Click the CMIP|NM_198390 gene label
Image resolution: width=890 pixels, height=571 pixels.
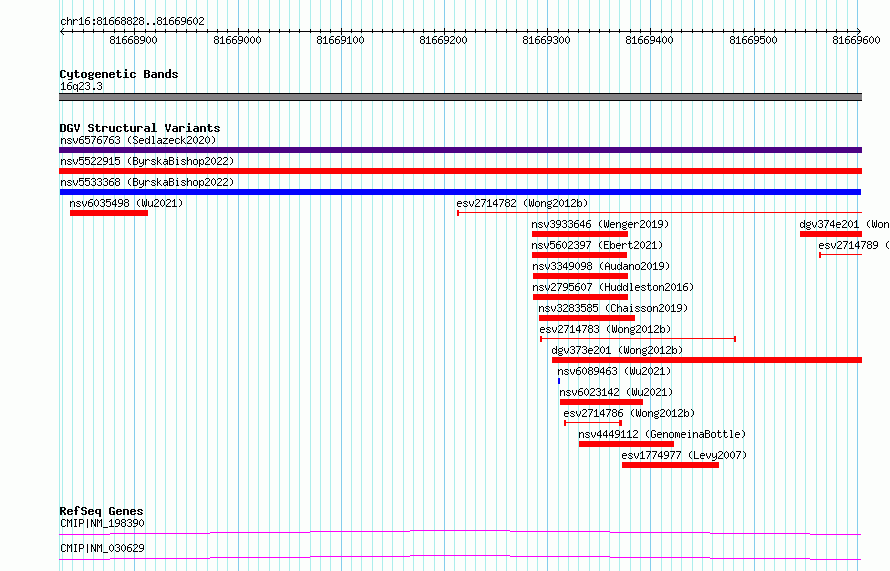pyautogui.click(x=102, y=523)
